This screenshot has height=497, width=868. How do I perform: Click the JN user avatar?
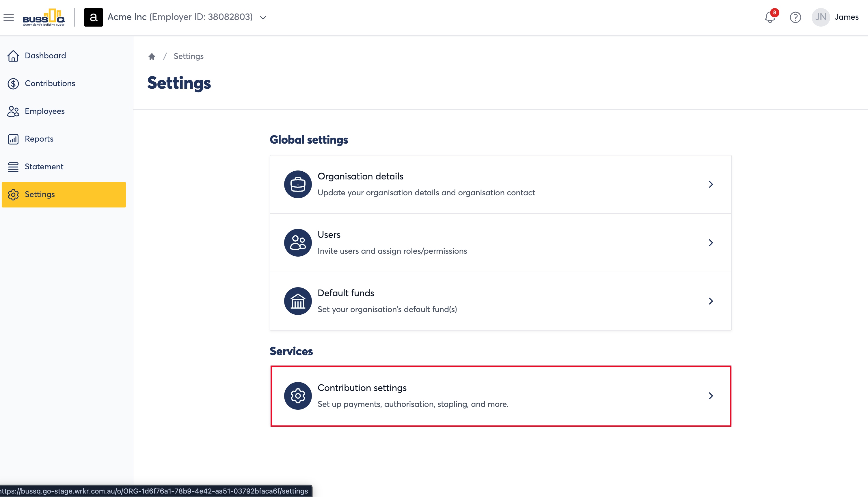[821, 17]
